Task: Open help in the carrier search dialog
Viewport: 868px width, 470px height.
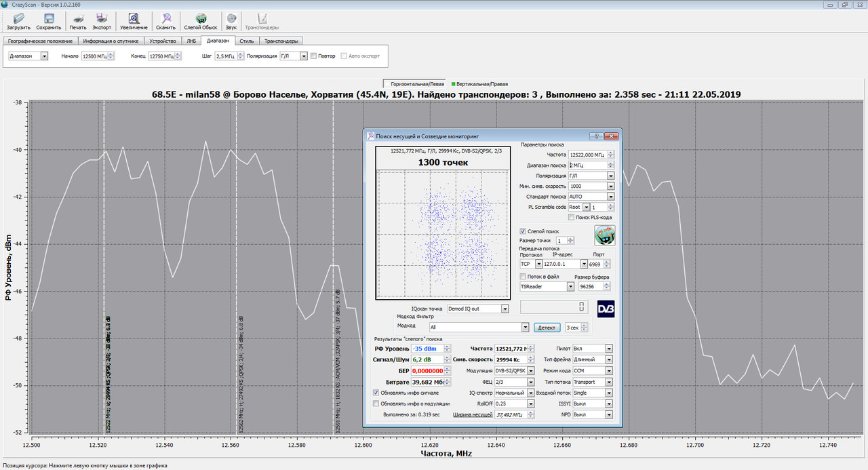Action: coord(595,136)
